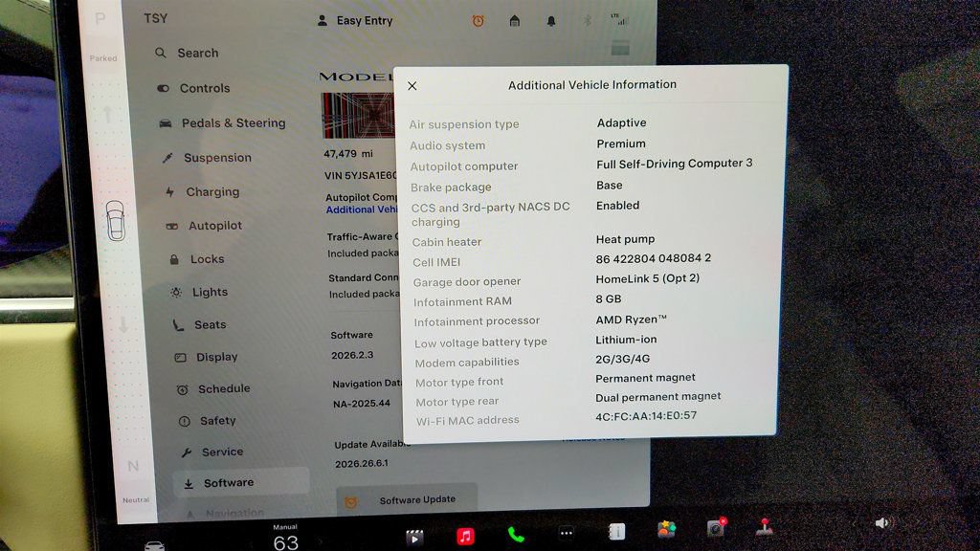Tap the volume speaker icon
This screenshot has width=980, height=551.
(881, 523)
